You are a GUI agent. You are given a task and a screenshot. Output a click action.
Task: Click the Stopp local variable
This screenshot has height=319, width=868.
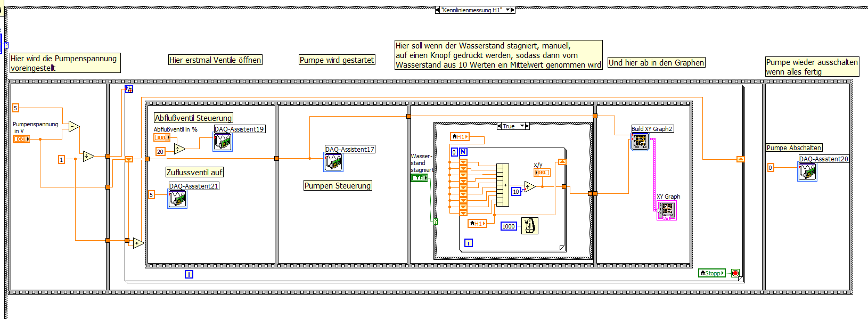[x=712, y=273]
